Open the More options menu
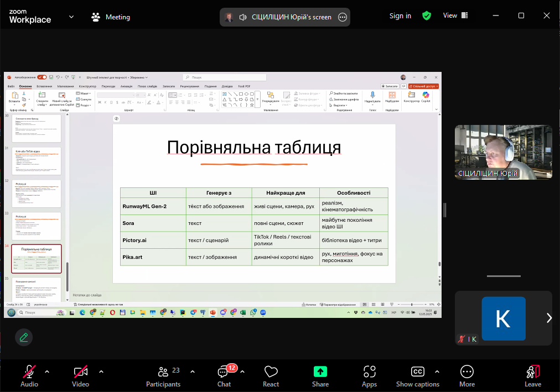The width and height of the screenshot is (560, 392). click(x=467, y=377)
